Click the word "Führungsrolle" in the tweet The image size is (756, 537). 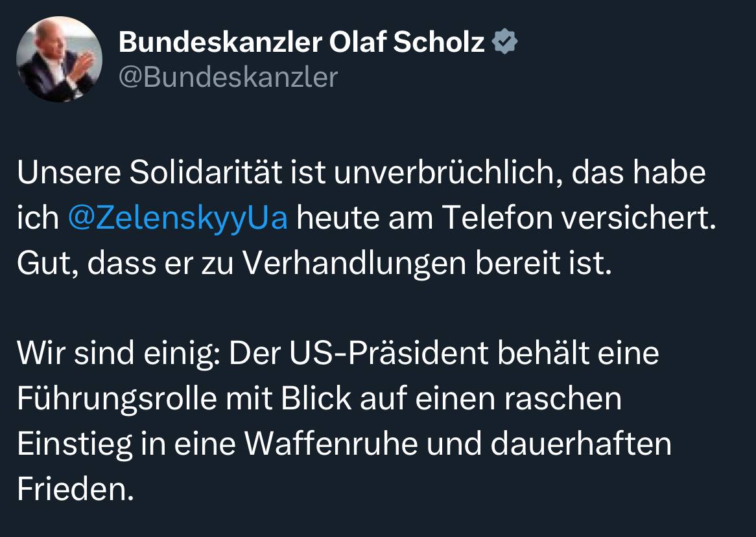click(117, 398)
